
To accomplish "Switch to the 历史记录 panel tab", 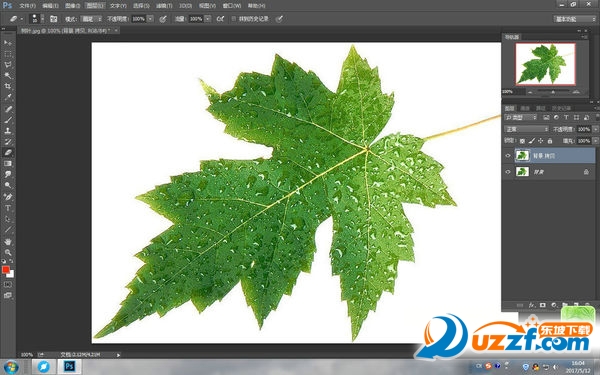I will [562, 108].
